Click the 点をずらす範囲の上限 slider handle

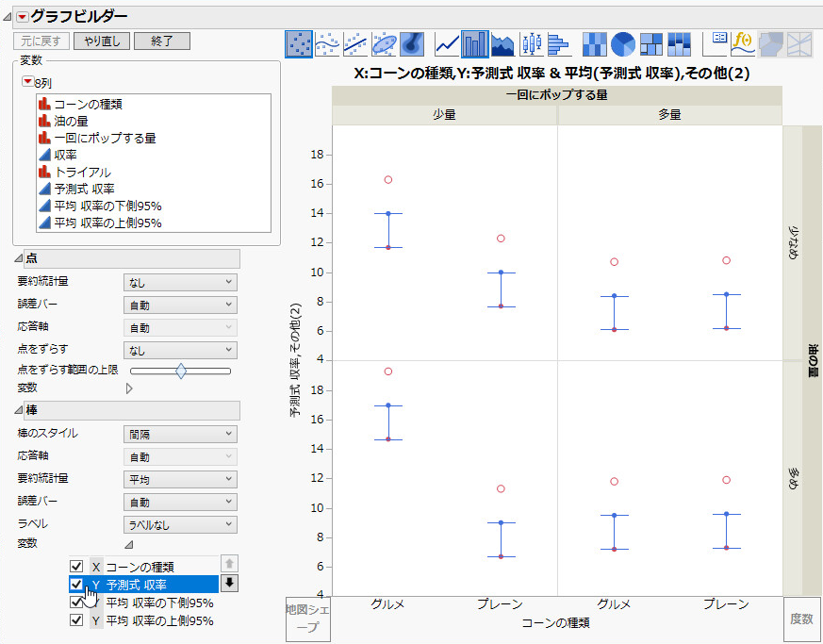pos(181,371)
